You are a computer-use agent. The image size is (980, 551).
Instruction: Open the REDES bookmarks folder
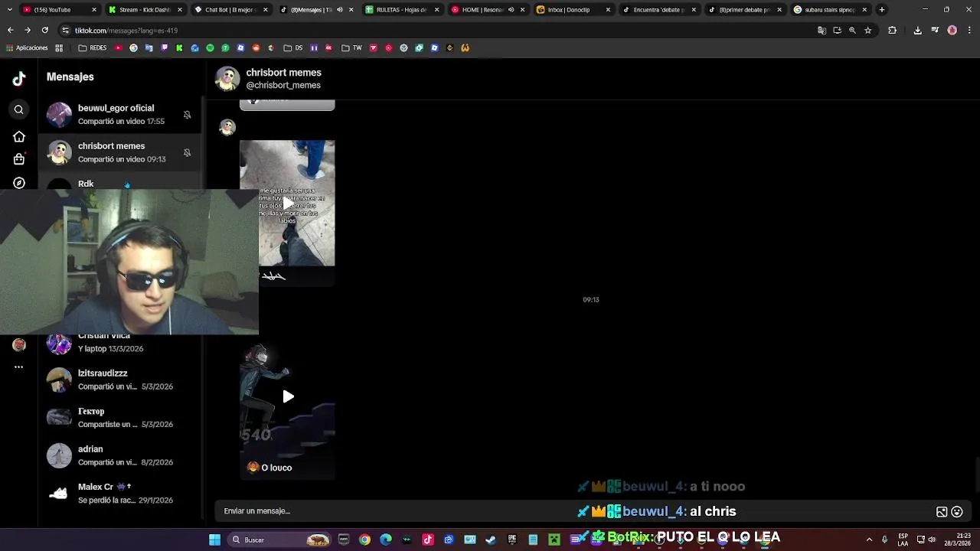click(93, 47)
